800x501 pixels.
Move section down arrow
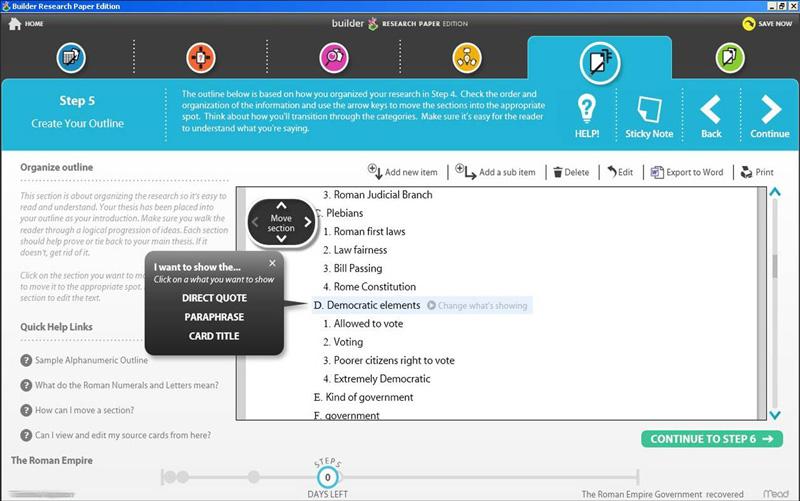pos(281,238)
